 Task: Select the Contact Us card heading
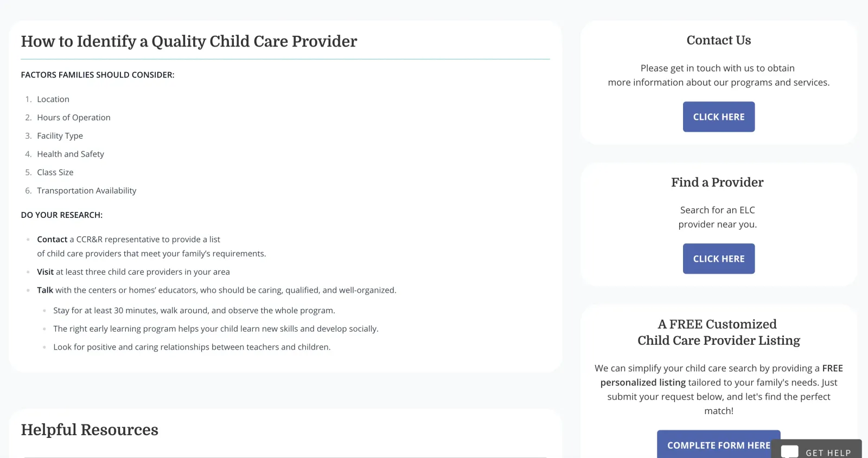point(718,40)
